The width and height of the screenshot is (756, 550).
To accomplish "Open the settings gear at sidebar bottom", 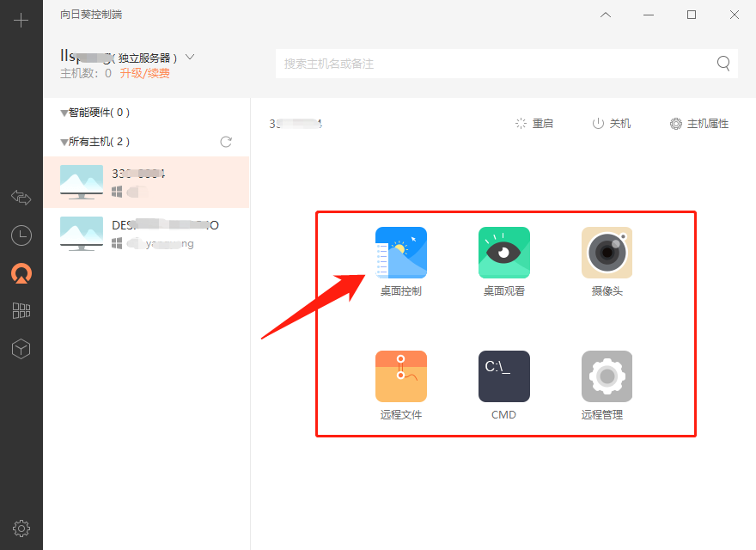I will tap(21, 529).
